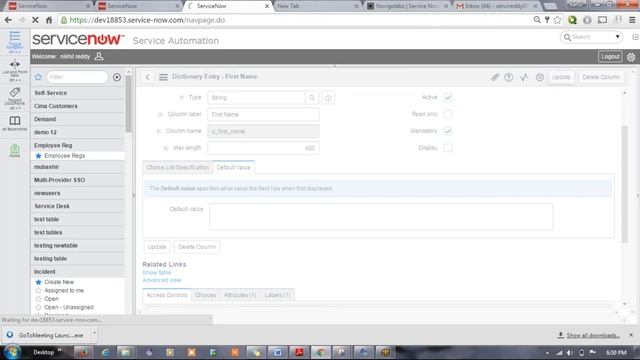Viewport: 640px width, 360px height.
Task: Click the green Q browser extension icon
Action: [x=572, y=20]
